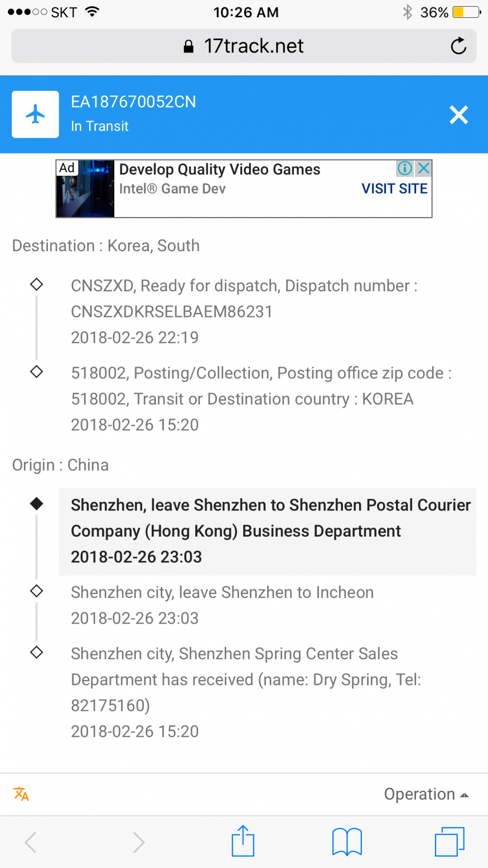Select tracking number EA187670052CN
Screen dimensions: 488x868
point(133,102)
